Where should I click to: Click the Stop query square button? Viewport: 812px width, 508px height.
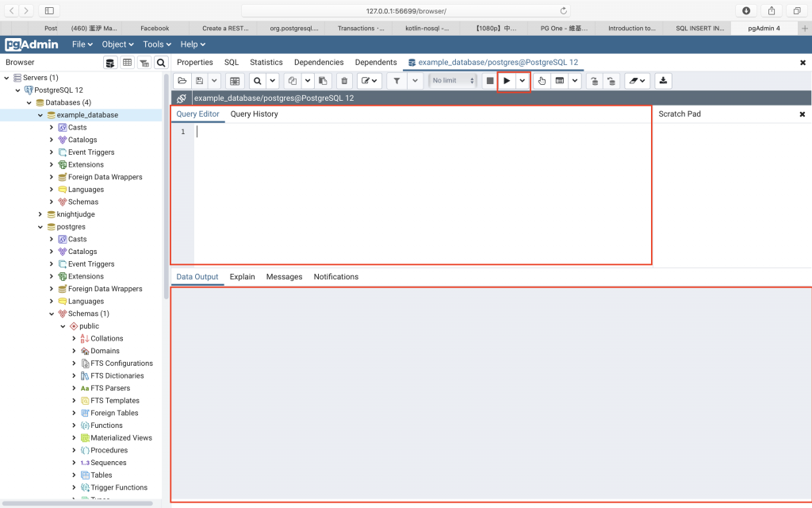[x=490, y=81]
